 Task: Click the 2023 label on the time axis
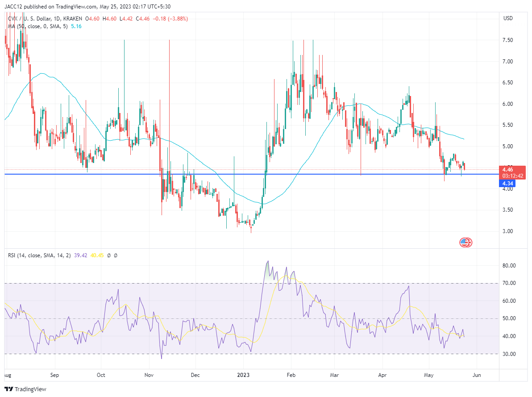pyautogui.click(x=243, y=375)
